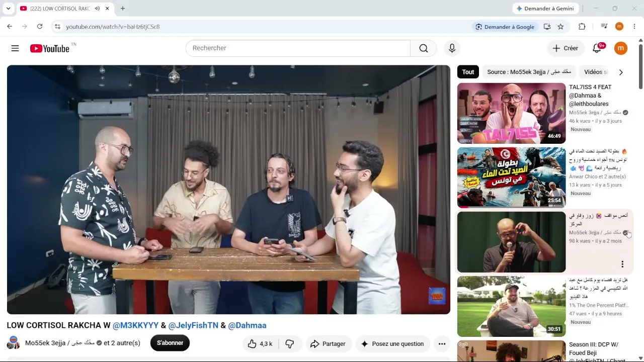Screen dimensions: 644x362
Task: Open the 30:51 video thumbnail
Action: coord(511,306)
